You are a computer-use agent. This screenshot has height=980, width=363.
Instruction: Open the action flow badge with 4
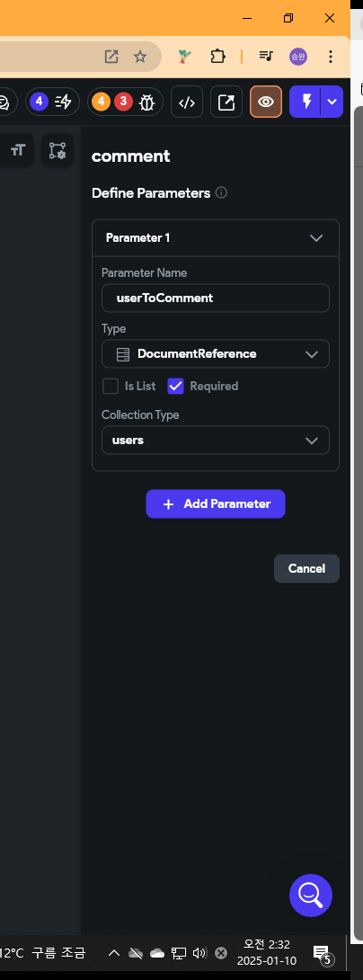coord(52,102)
